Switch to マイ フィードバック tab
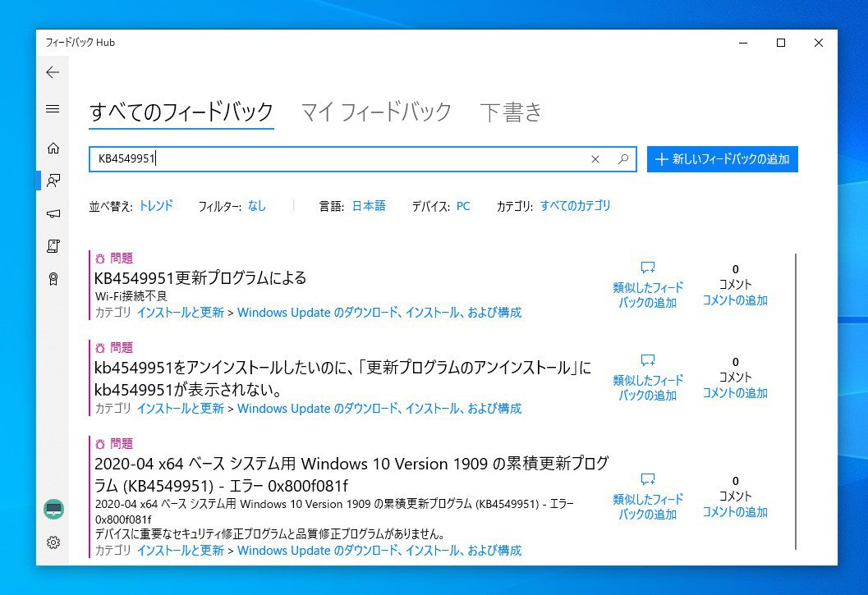 pyautogui.click(x=376, y=112)
